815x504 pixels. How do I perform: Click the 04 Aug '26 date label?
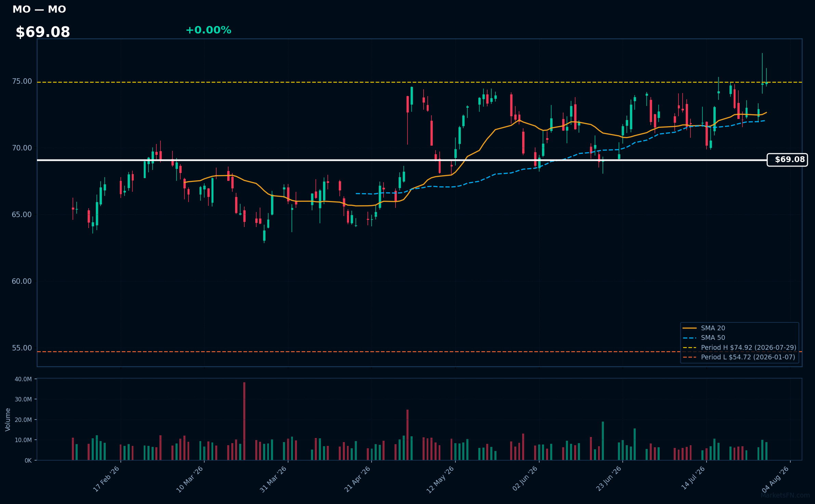(x=776, y=479)
